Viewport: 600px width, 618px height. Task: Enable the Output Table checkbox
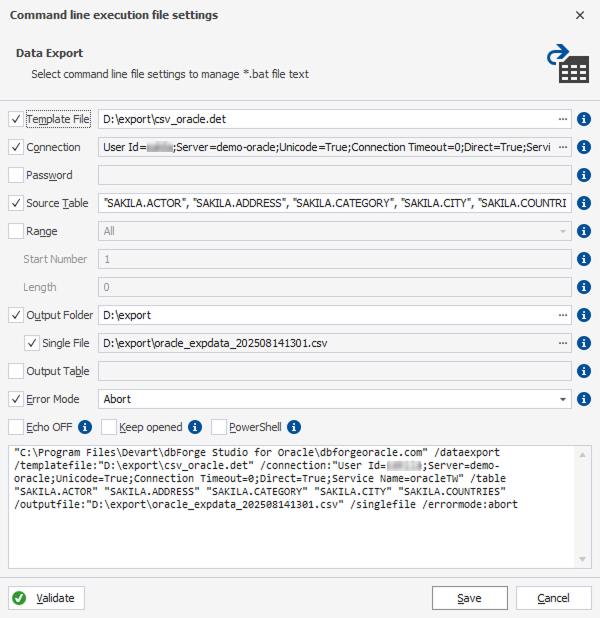[16, 371]
